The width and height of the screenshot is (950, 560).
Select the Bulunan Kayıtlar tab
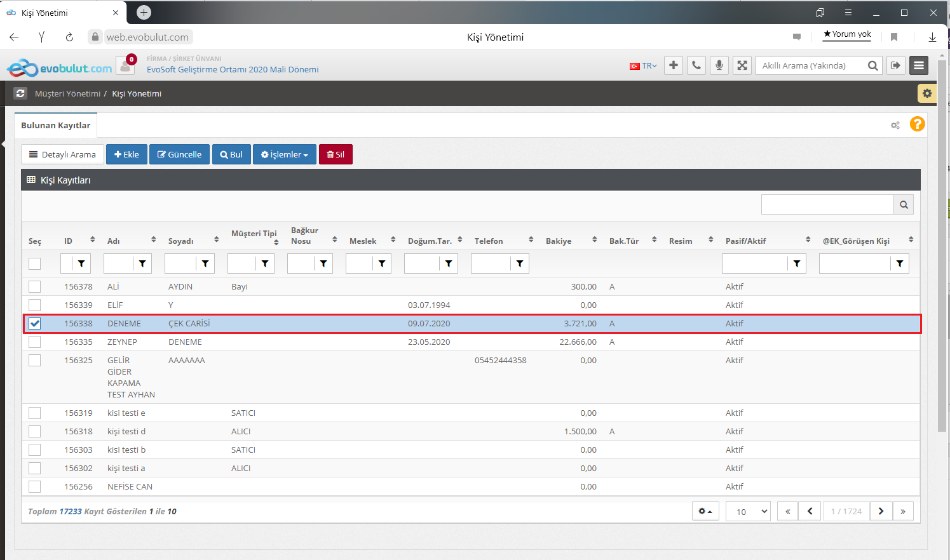[x=56, y=125]
